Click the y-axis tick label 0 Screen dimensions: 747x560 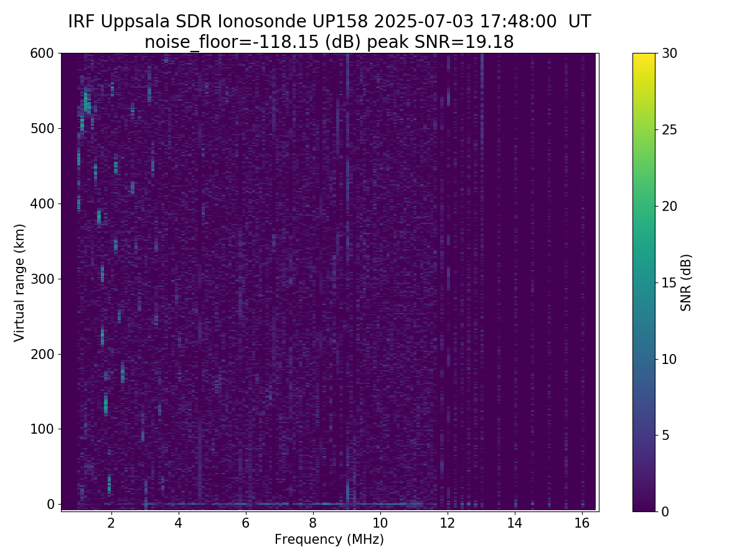51,504
